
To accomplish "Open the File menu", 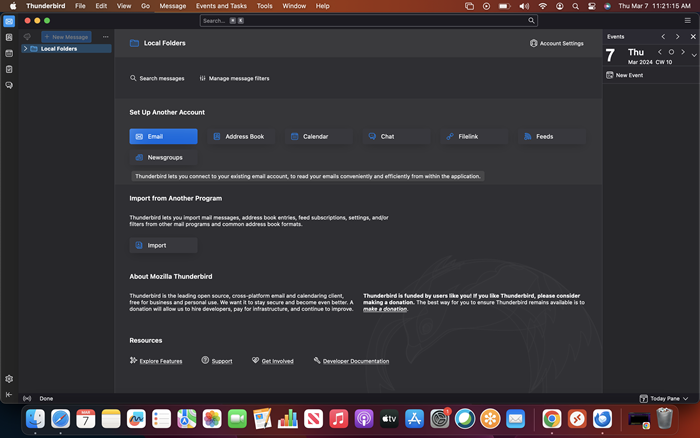I will 80,6.
